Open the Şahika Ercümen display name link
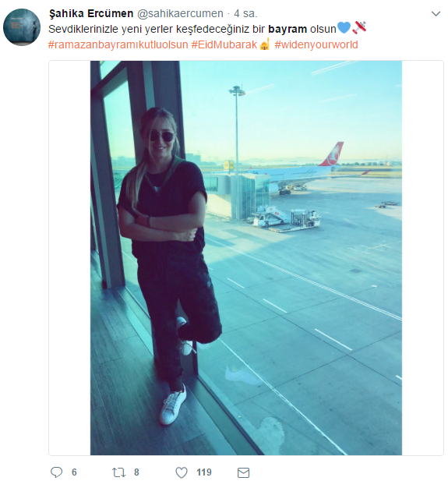This screenshot has width=448, height=481. click(91, 13)
